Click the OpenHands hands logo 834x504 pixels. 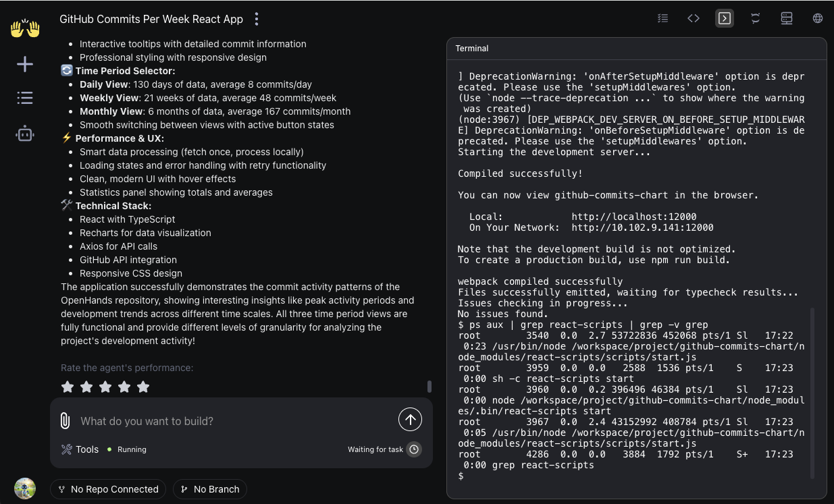click(x=25, y=28)
